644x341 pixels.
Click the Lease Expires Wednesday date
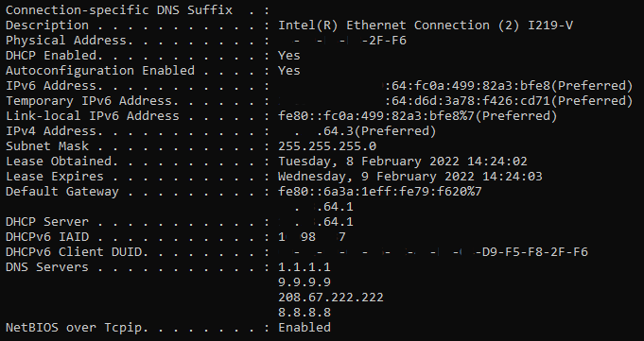[409, 177]
